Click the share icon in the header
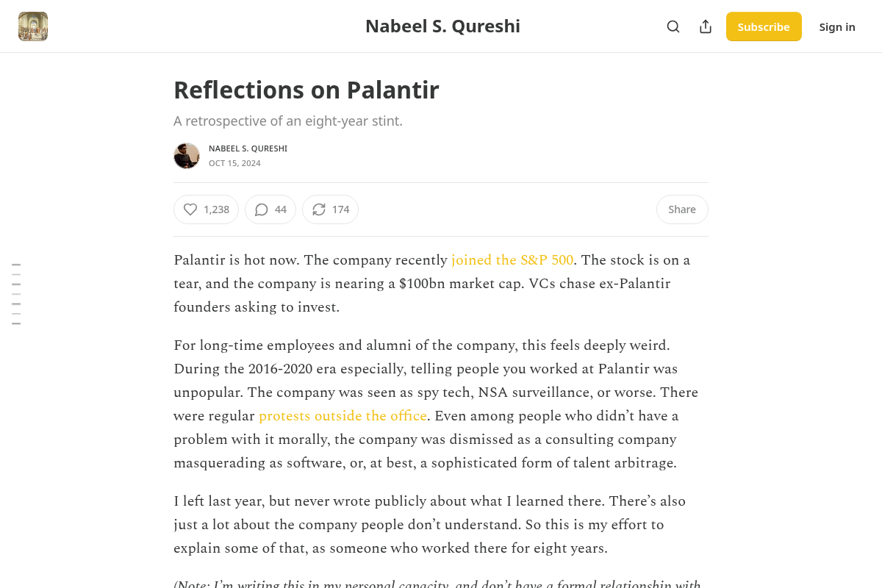The image size is (882, 588). 706,26
